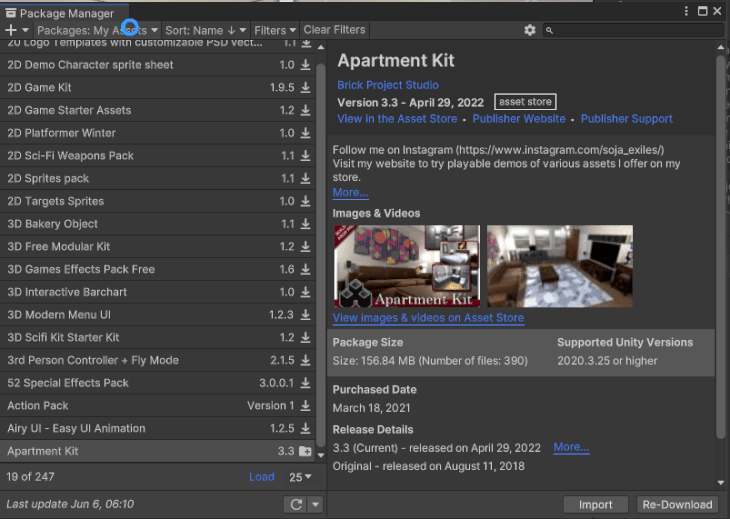Download the 3D Bakery Object asset
730x519 pixels.
[305, 224]
